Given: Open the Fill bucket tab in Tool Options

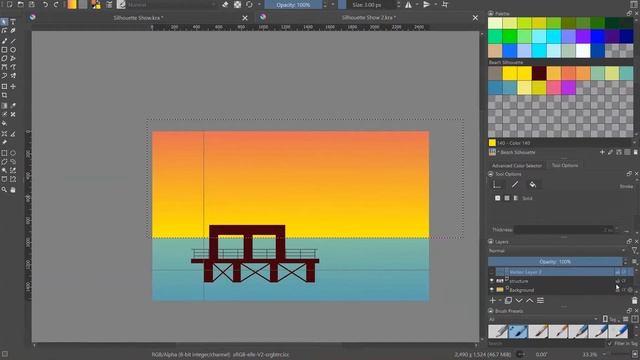Looking at the screenshot, I should click(533, 185).
